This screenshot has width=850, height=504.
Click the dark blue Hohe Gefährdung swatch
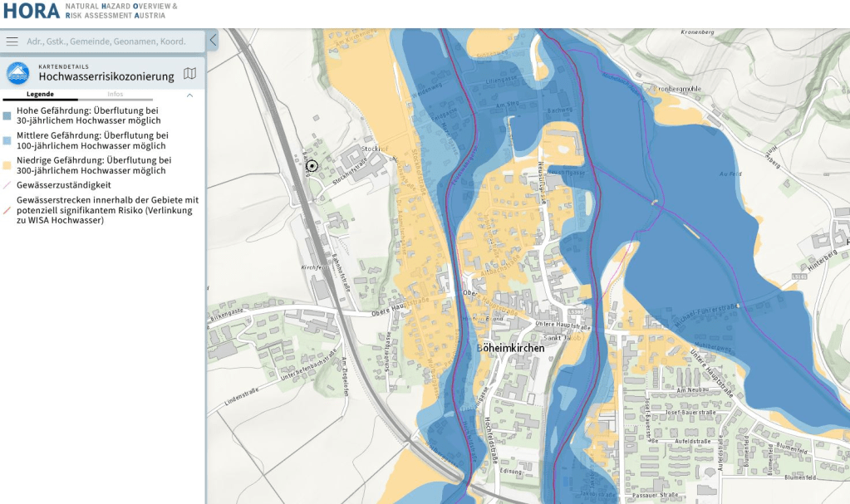[x=7, y=115]
